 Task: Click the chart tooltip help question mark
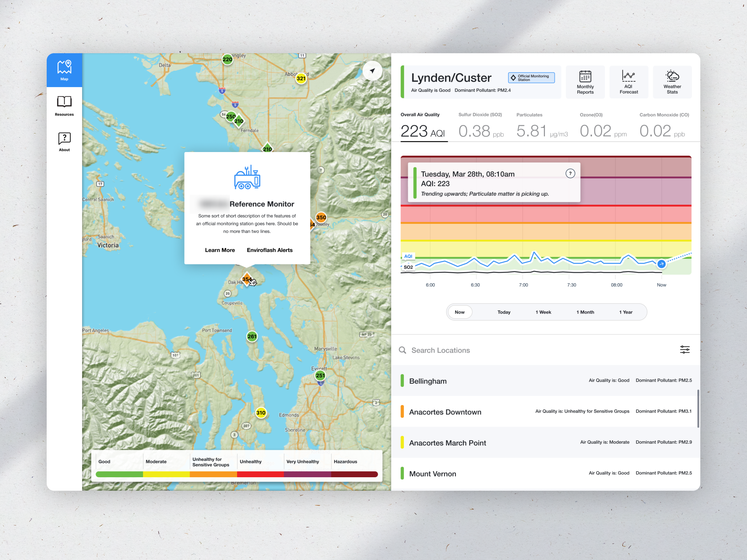click(570, 174)
